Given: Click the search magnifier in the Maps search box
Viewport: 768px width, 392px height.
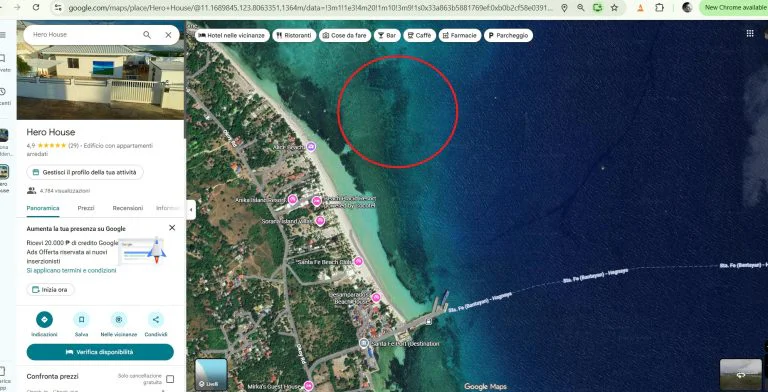Looking at the screenshot, I should (147, 35).
